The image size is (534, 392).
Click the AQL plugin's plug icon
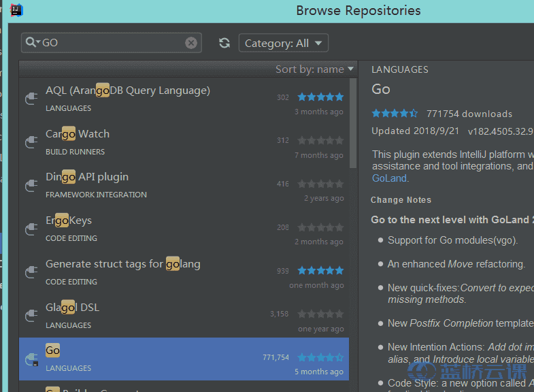tap(31, 99)
